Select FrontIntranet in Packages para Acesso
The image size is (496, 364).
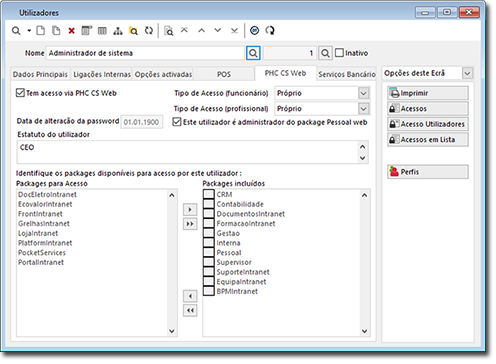pyautogui.click(x=40, y=214)
